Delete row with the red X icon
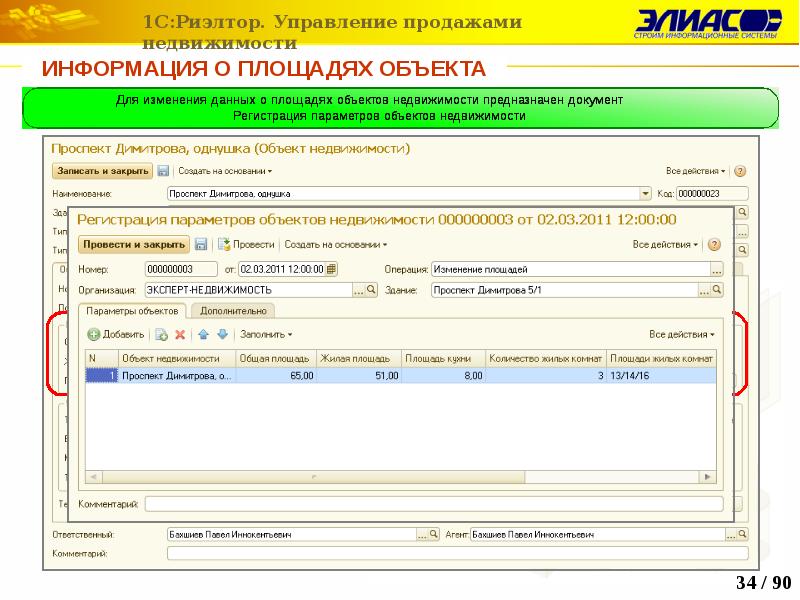This screenshot has width=800, height=600. coord(180,335)
